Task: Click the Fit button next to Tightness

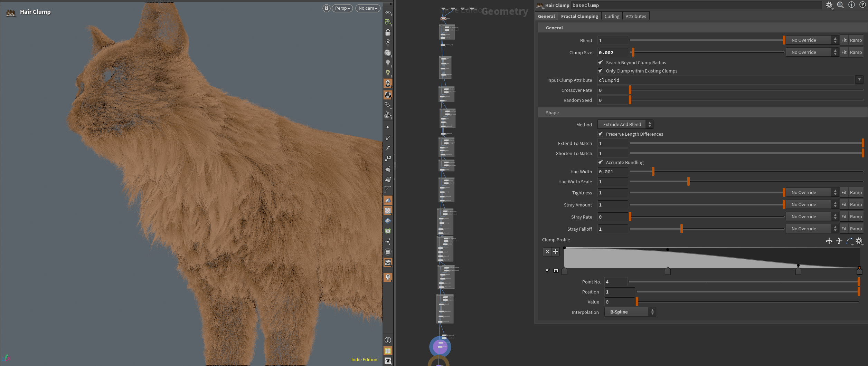Action: (x=844, y=192)
